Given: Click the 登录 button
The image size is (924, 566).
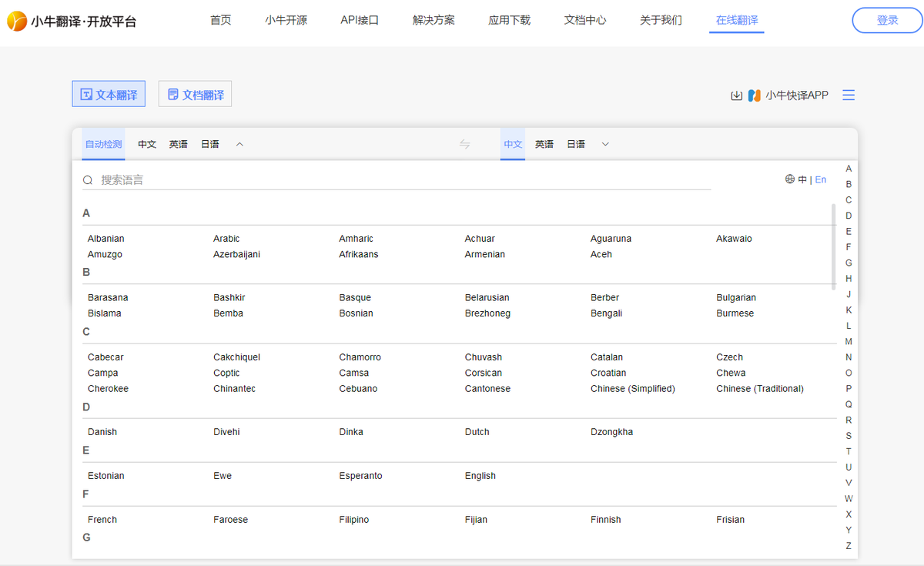Looking at the screenshot, I should (x=887, y=20).
